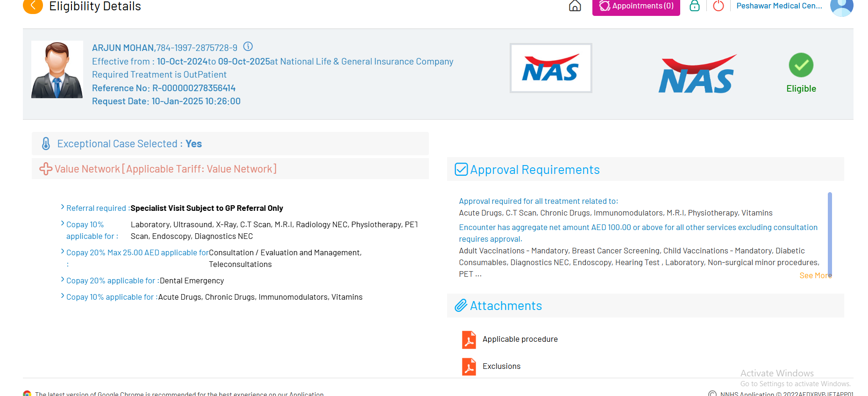
Task: Open the user profile avatar
Action: 842,7
